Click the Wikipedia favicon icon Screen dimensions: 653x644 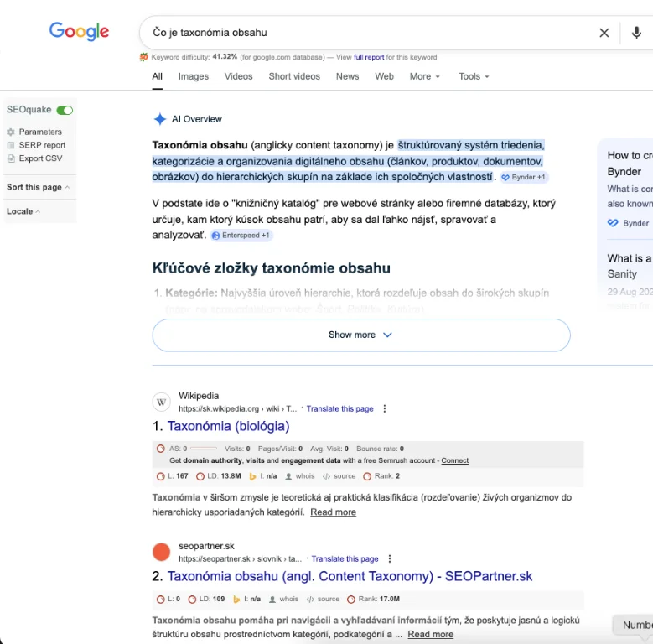coord(161,402)
